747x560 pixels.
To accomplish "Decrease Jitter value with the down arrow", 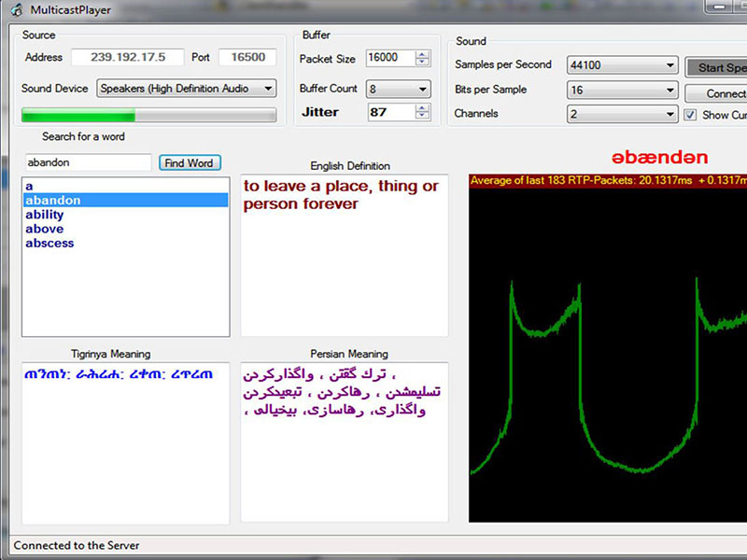I will click(x=423, y=117).
